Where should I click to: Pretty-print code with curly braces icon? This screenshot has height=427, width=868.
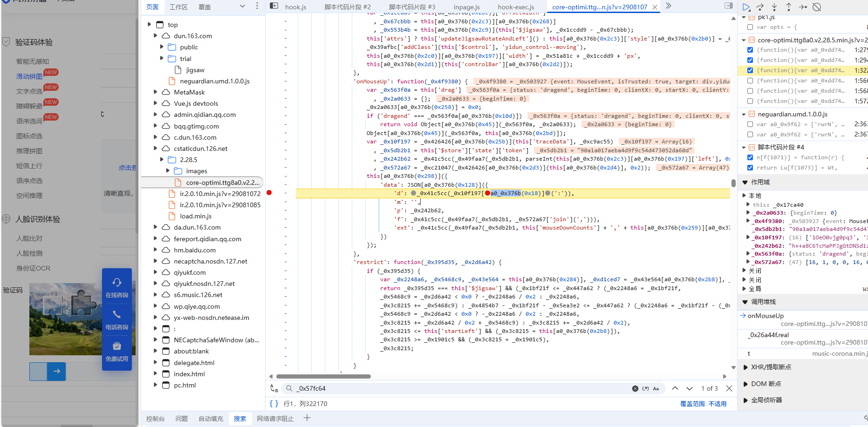(274, 404)
